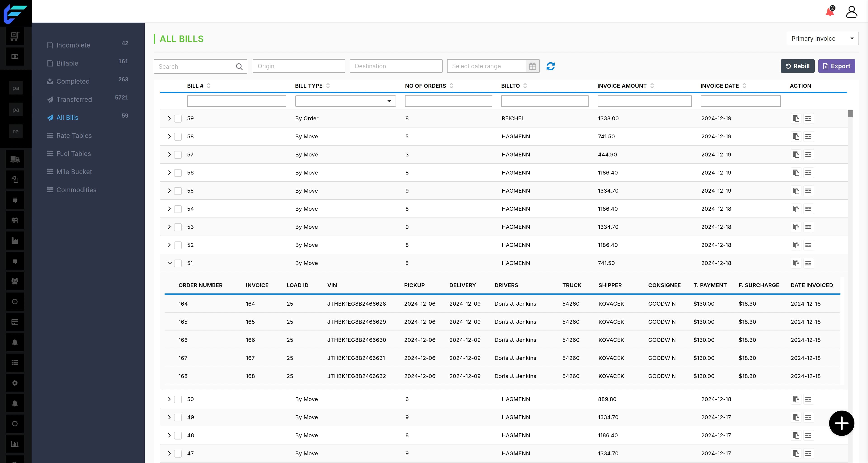Image resolution: width=868 pixels, height=463 pixels.
Task: Expand bill 48 row details
Action: point(169,435)
